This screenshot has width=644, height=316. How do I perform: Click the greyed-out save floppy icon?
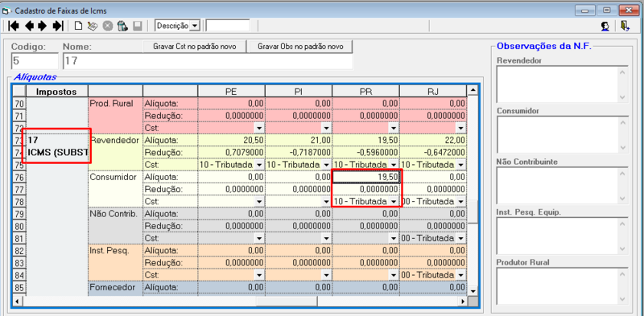coord(137,26)
